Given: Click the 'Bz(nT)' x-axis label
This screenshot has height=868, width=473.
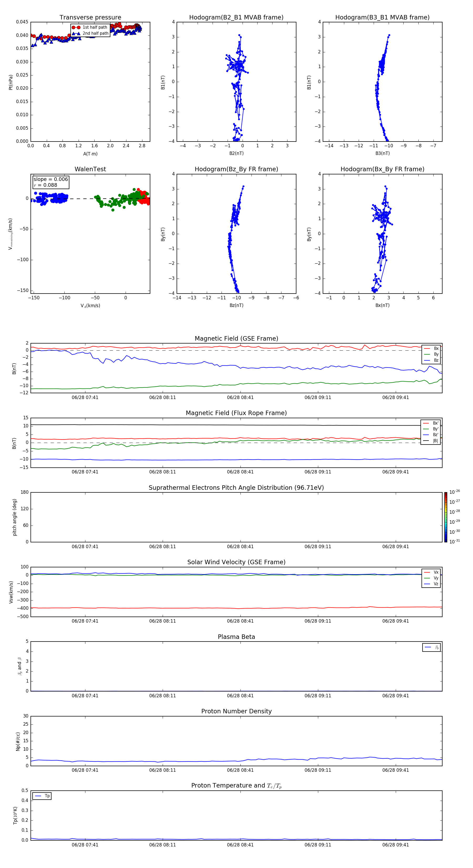Looking at the screenshot, I should (236, 305).
